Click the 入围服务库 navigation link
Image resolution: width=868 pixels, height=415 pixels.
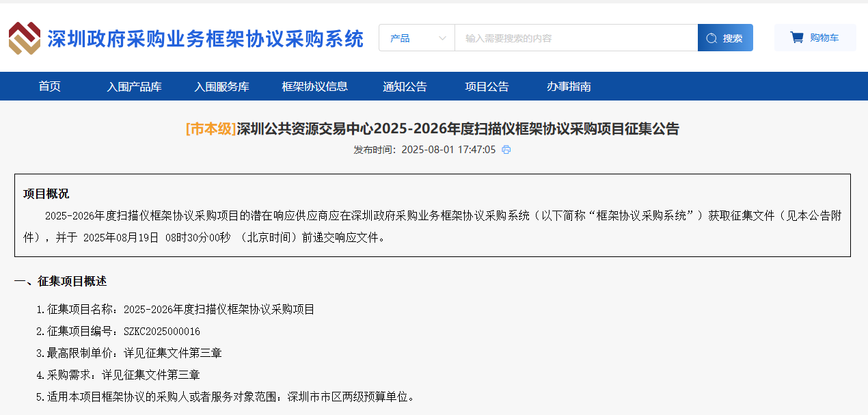224,86
